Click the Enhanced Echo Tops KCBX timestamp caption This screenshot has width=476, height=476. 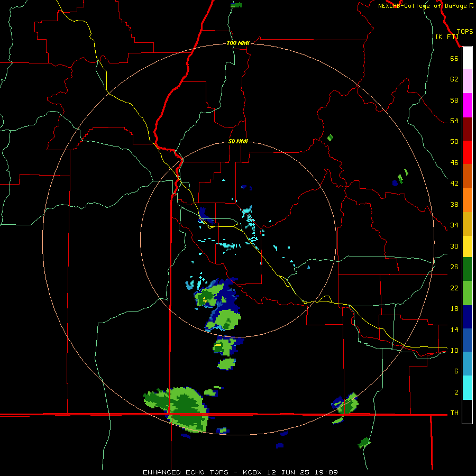(240, 472)
